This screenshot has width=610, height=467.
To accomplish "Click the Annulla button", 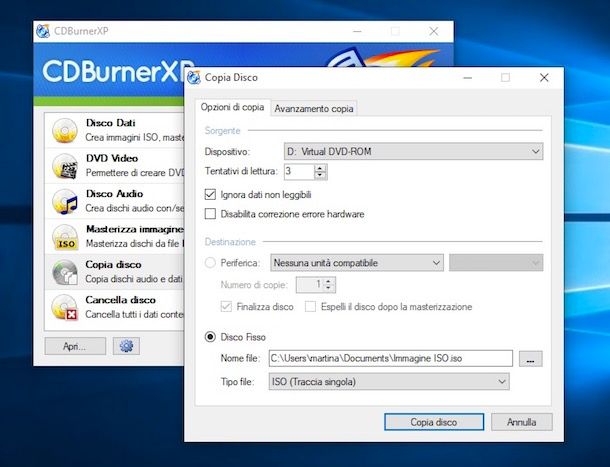I will coord(521,422).
